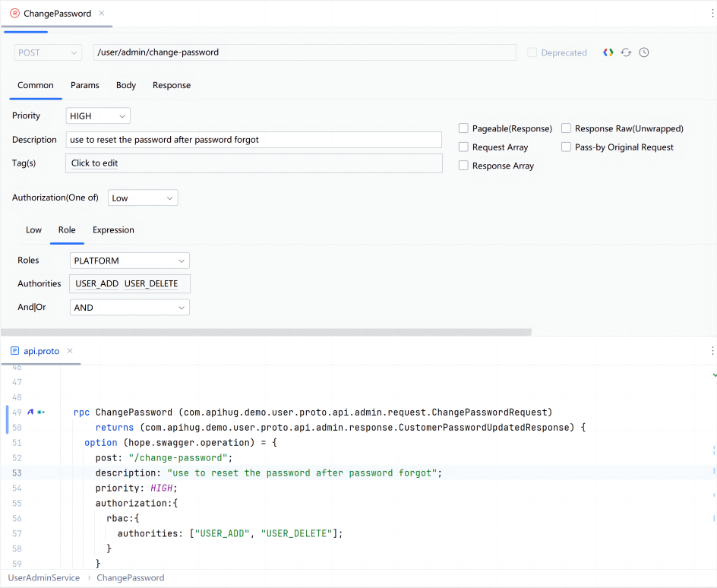Viewport: 717px width, 588px height.
Task: Open the api.proto panel three-dot menu
Action: coord(712,351)
